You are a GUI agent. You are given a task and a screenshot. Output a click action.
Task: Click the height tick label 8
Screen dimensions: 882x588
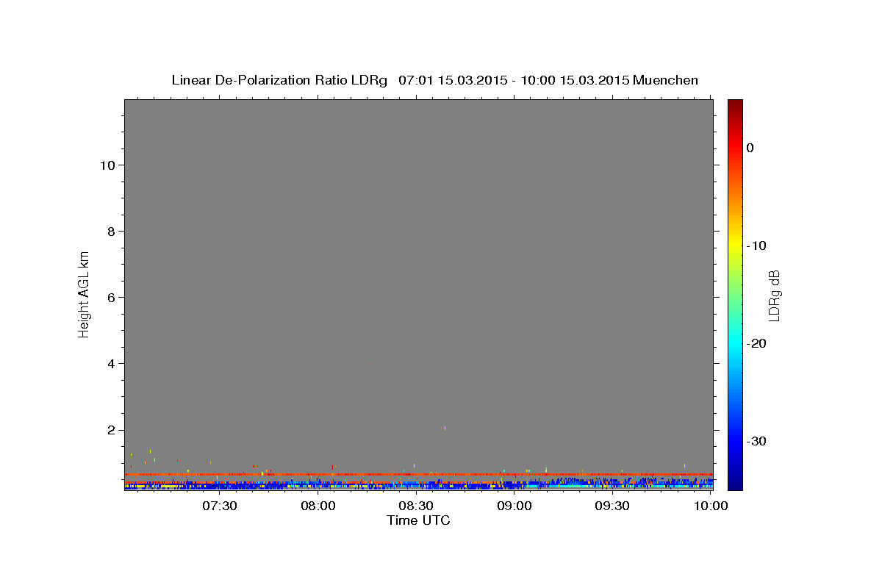point(112,232)
